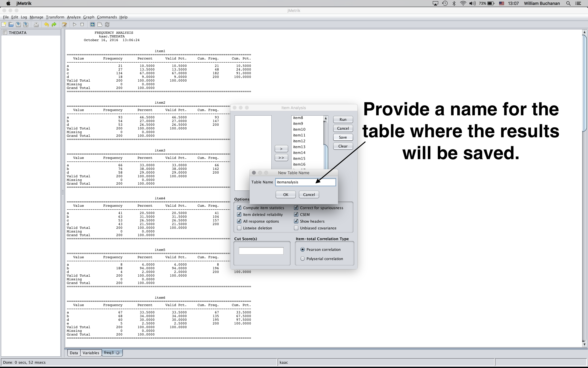This screenshot has height=368, width=588.
Task: Click the single arrow > move button
Action: 281,149
